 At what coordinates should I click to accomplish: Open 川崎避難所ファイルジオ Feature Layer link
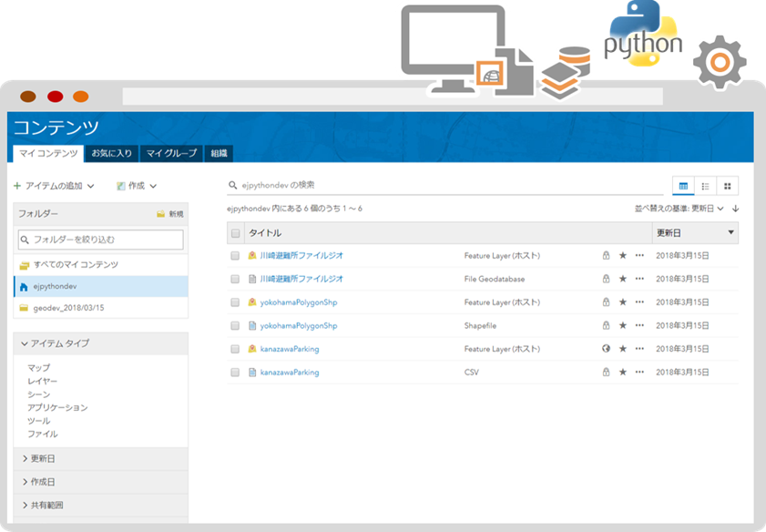pyautogui.click(x=301, y=255)
